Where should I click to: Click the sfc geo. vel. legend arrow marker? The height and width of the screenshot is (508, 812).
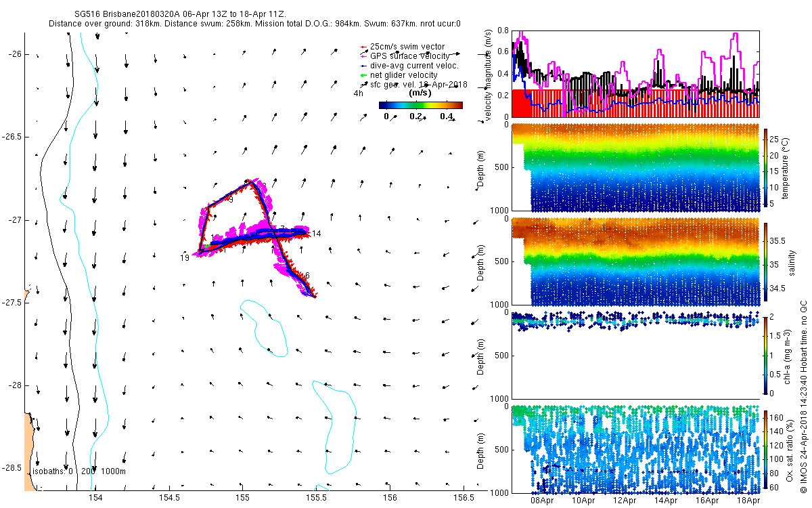click(x=364, y=85)
